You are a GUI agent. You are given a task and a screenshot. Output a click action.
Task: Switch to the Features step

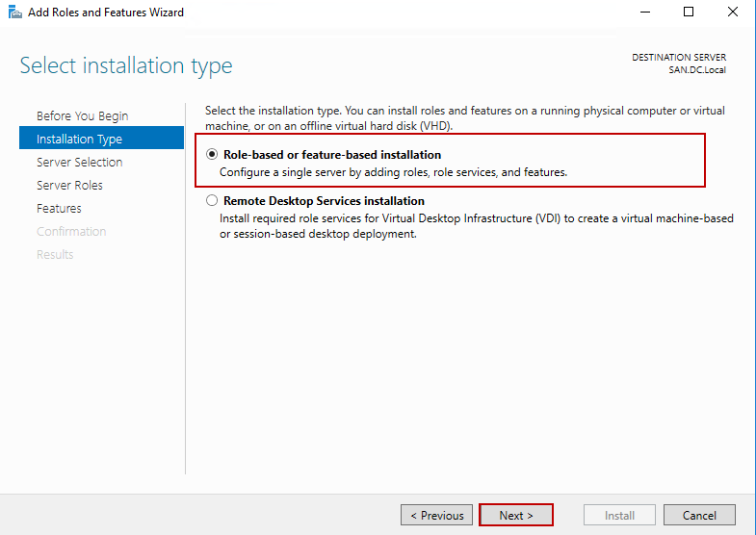tap(59, 209)
